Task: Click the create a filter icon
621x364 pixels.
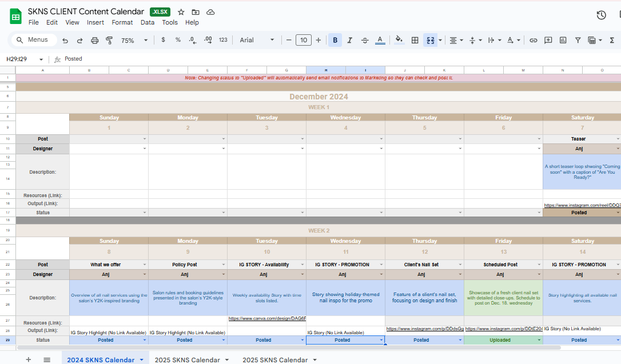Action: [578, 40]
